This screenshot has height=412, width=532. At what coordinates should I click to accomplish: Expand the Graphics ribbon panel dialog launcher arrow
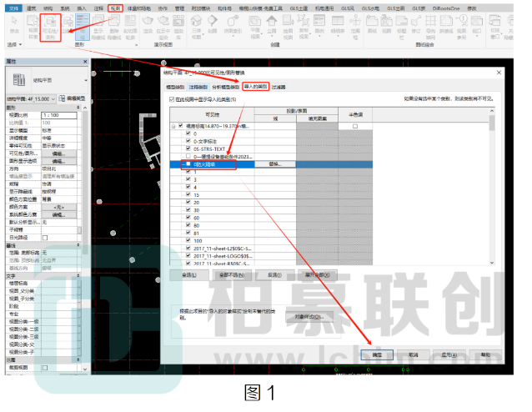(x=137, y=45)
